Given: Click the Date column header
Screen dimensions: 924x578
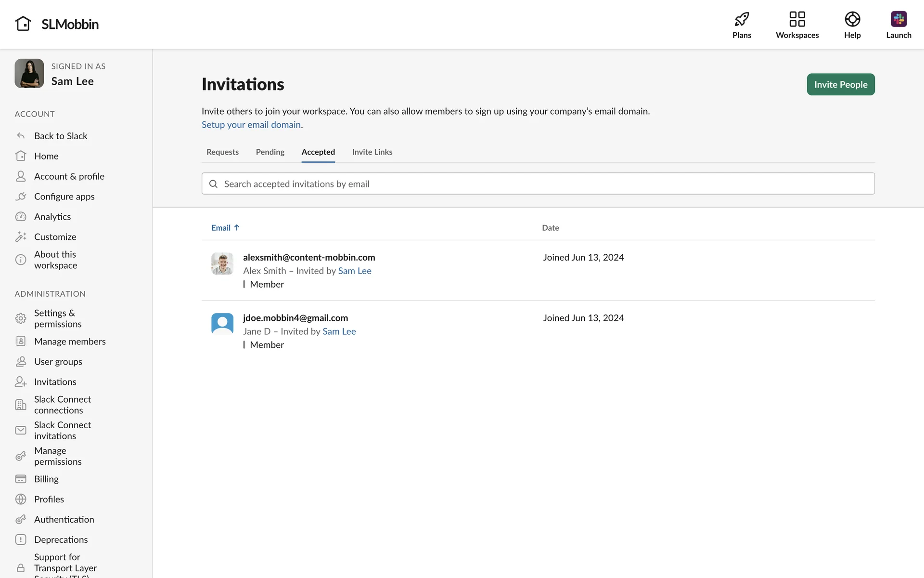Looking at the screenshot, I should (550, 228).
